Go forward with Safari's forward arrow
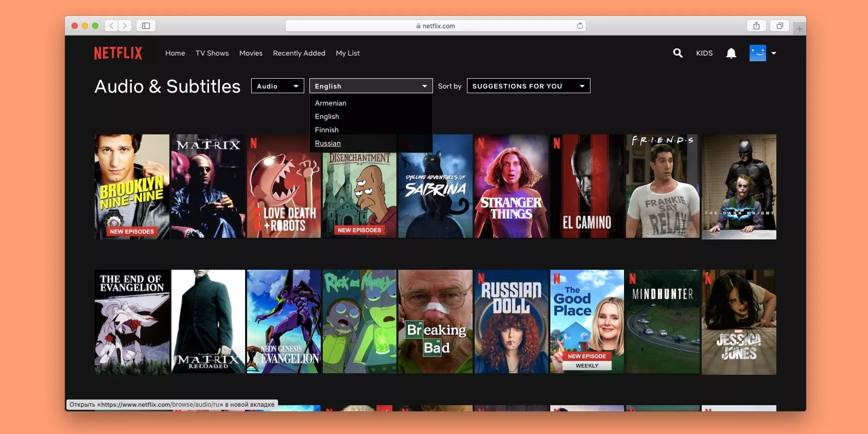868x434 pixels. 125,26
